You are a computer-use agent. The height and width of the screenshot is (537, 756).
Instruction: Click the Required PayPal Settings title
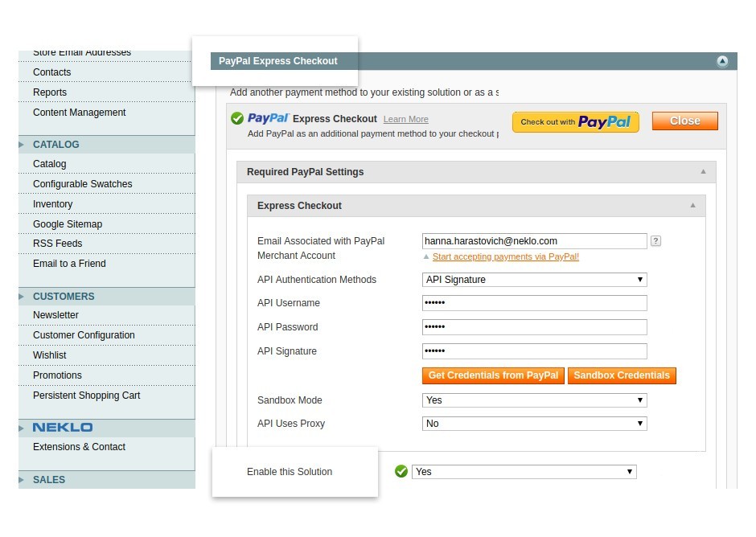[305, 172]
